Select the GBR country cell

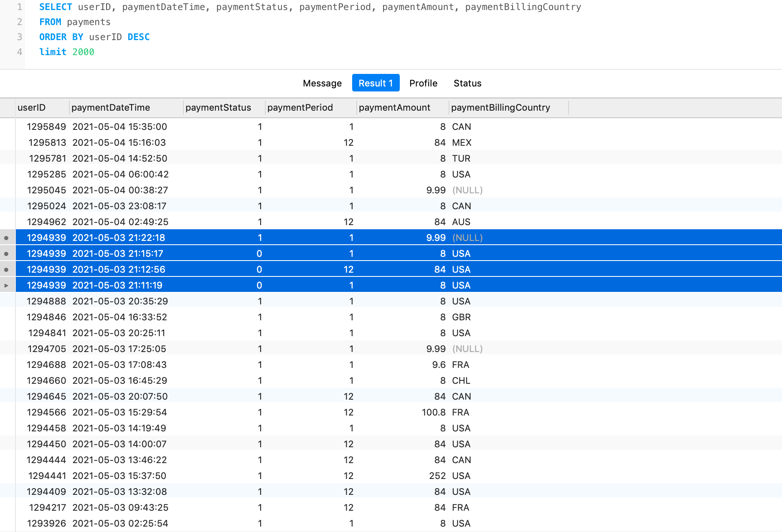pyautogui.click(x=461, y=317)
